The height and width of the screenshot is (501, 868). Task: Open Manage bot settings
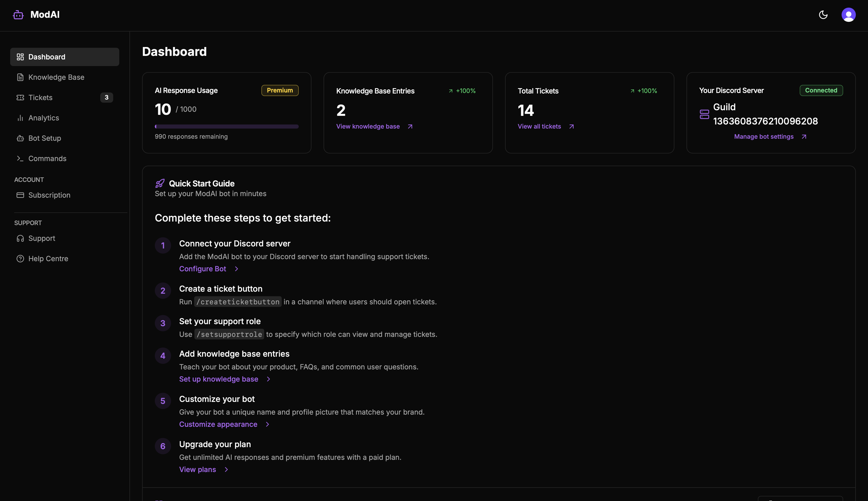click(x=763, y=136)
